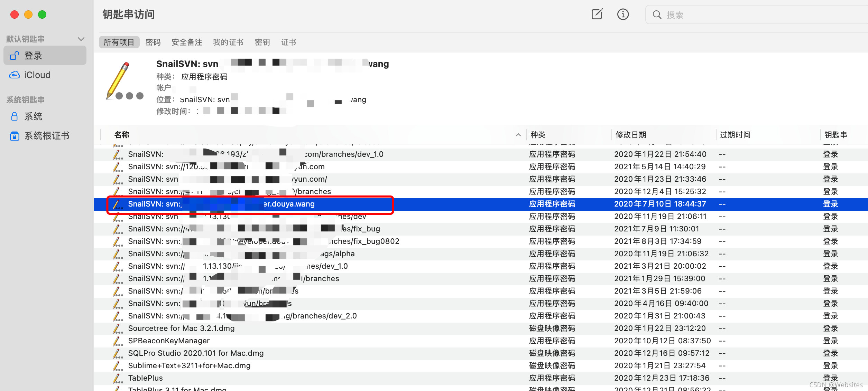Screen dimensions: 868x391
Task: Click the 证书 category button
Action: 288,42
